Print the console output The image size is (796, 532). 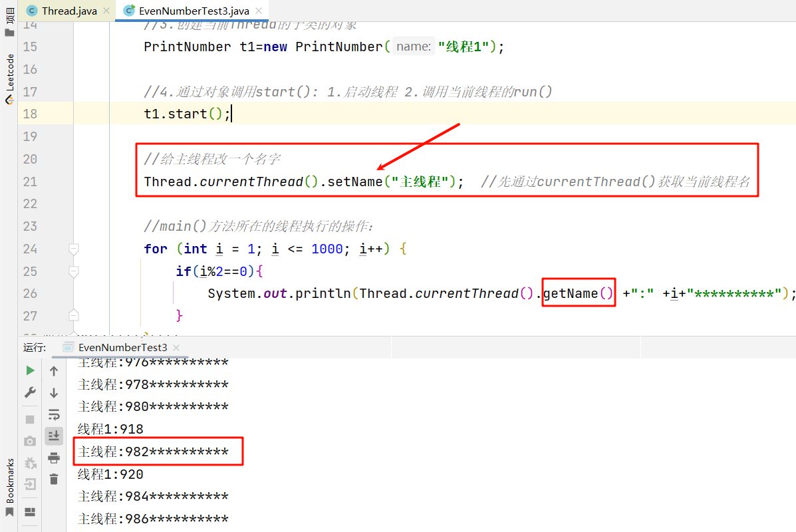[54, 458]
